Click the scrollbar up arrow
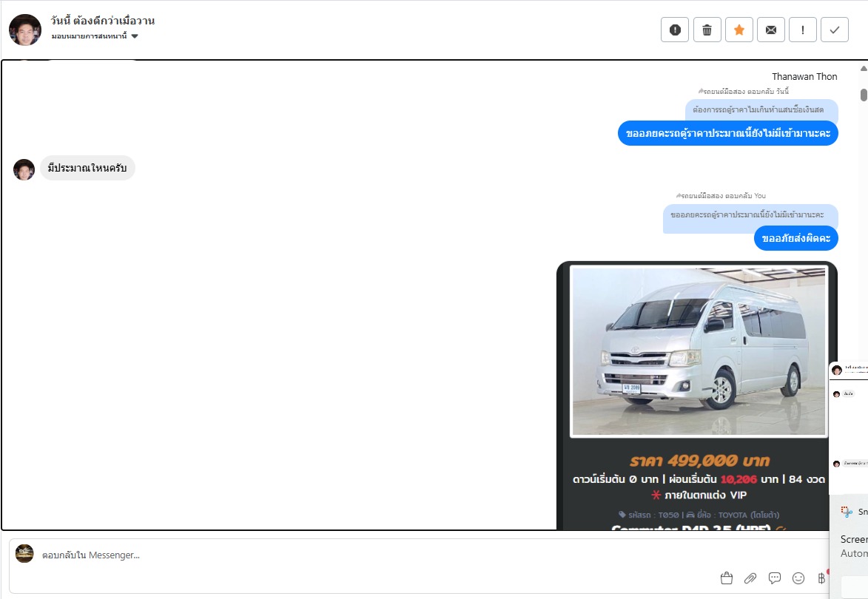Viewport: 868px width, 599px height. click(864, 69)
